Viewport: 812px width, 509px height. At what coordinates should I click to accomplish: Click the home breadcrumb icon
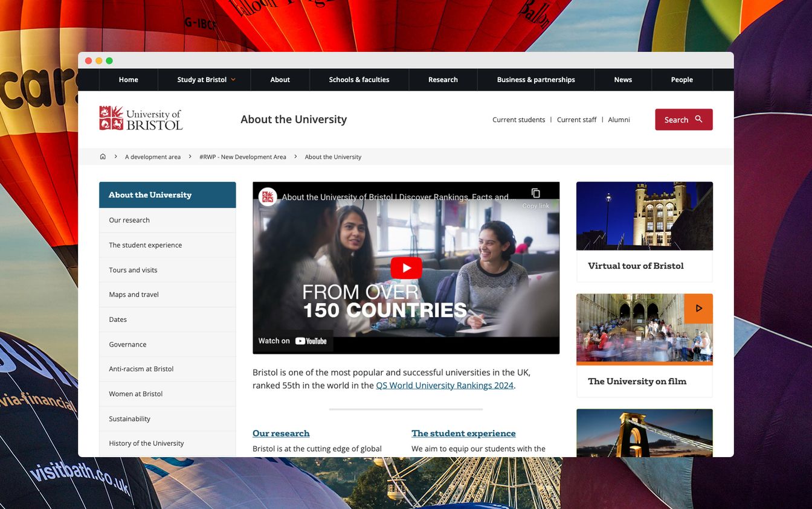point(103,156)
